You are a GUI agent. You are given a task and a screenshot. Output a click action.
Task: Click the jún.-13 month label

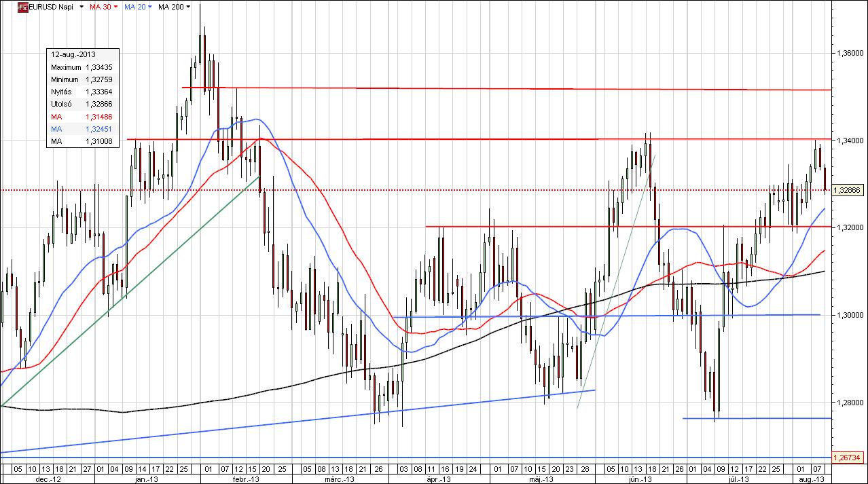pos(640,479)
